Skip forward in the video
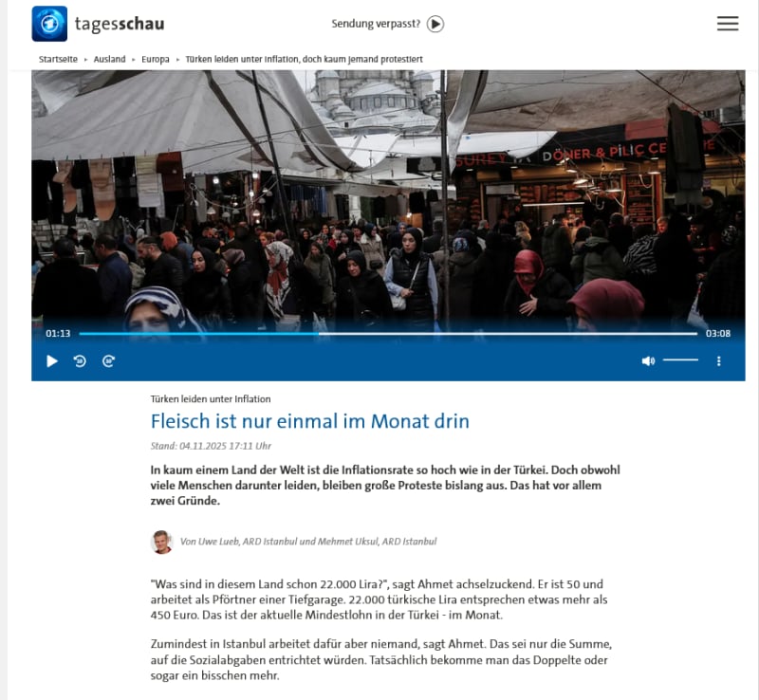 pos(108,361)
